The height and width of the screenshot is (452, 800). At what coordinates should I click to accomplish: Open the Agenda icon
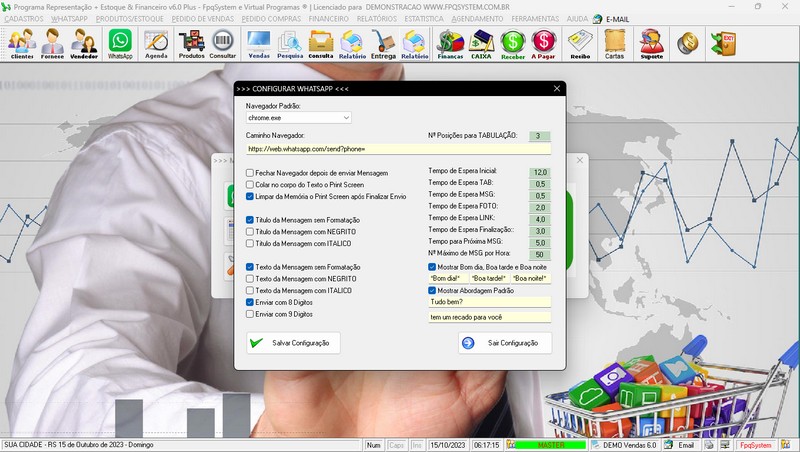156,44
